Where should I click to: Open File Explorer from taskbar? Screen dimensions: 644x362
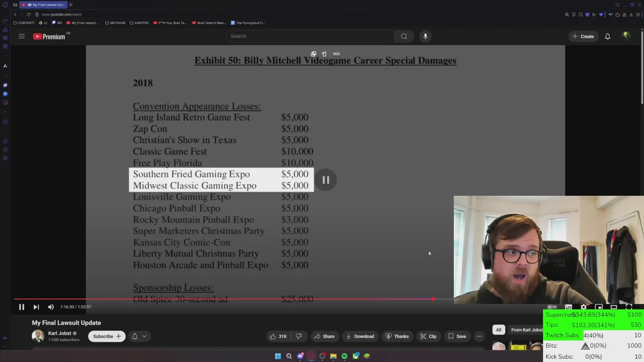(x=333, y=356)
